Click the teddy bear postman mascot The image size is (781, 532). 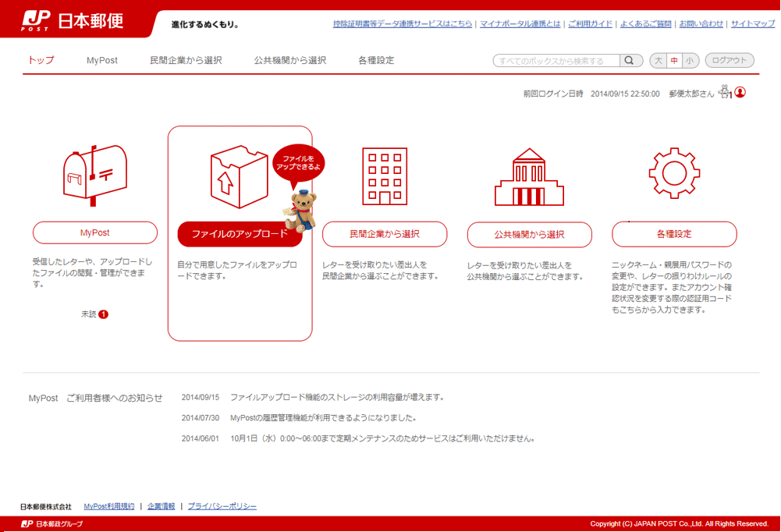tap(301, 211)
